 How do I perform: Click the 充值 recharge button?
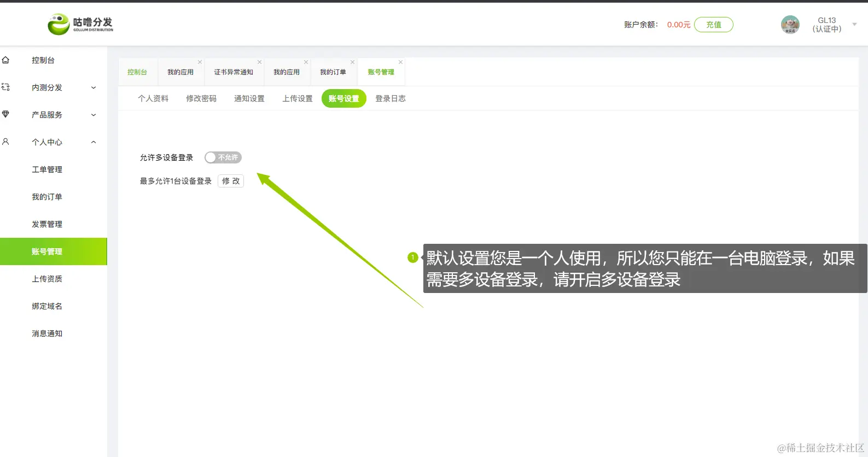click(714, 25)
